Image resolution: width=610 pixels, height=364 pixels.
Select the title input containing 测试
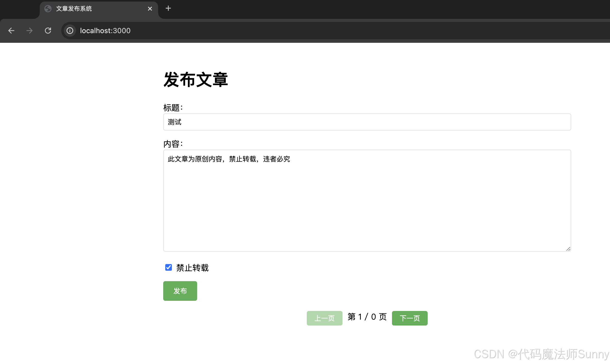click(x=367, y=122)
